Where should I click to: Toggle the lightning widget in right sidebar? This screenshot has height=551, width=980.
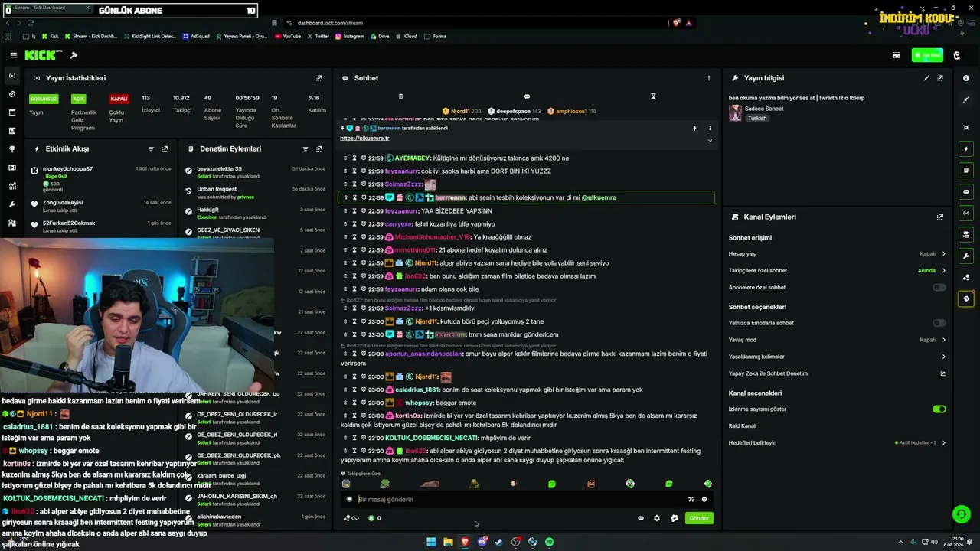[966, 149]
